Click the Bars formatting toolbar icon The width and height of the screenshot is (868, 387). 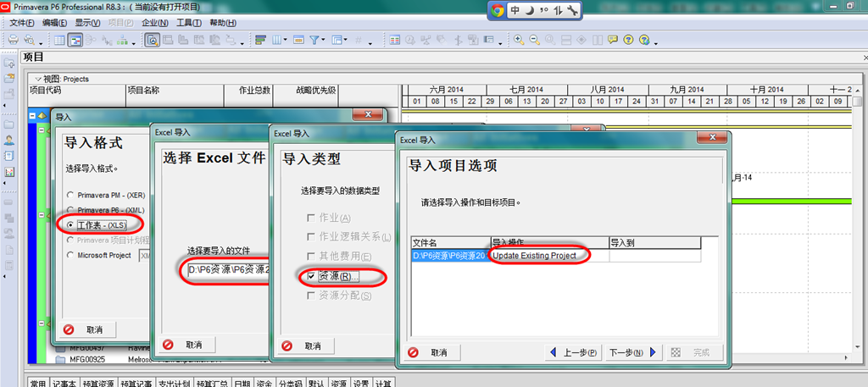(x=260, y=40)
